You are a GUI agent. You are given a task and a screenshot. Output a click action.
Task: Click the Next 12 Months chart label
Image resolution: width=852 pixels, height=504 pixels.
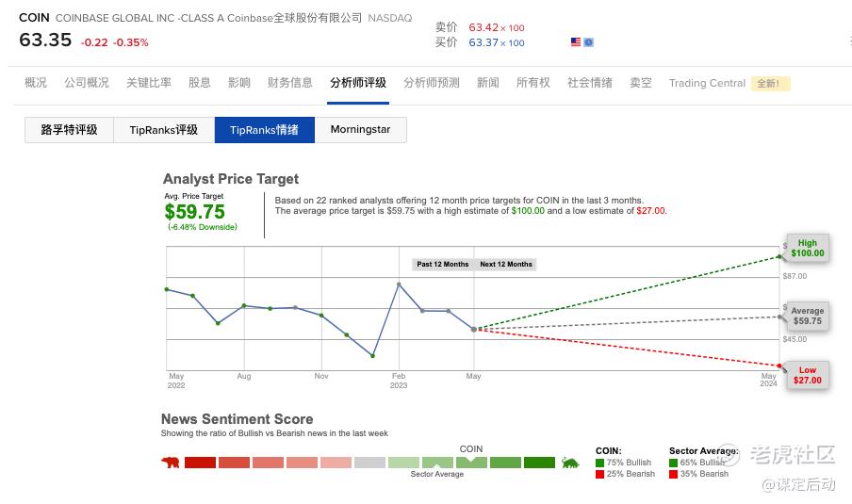[506, 264]
